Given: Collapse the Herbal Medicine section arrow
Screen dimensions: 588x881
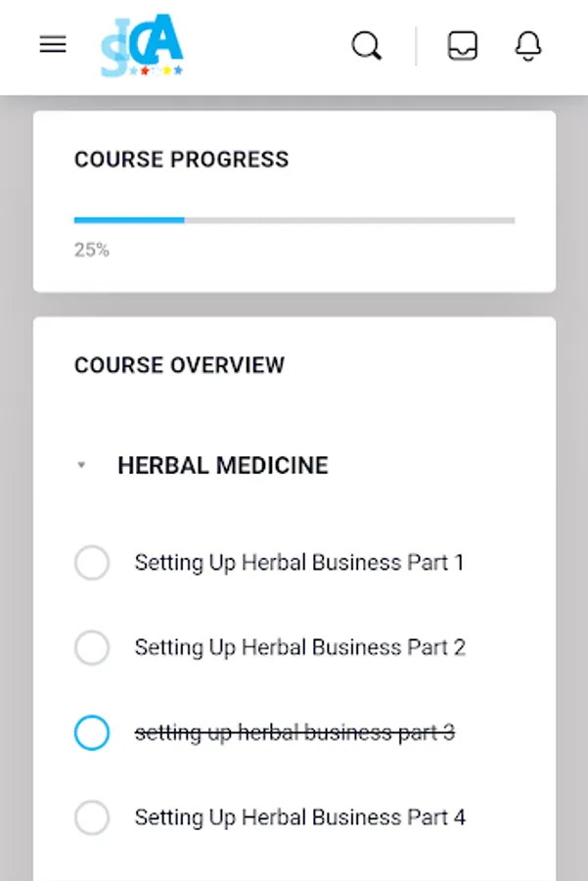Looking at the screenshot, I should 81,466.
